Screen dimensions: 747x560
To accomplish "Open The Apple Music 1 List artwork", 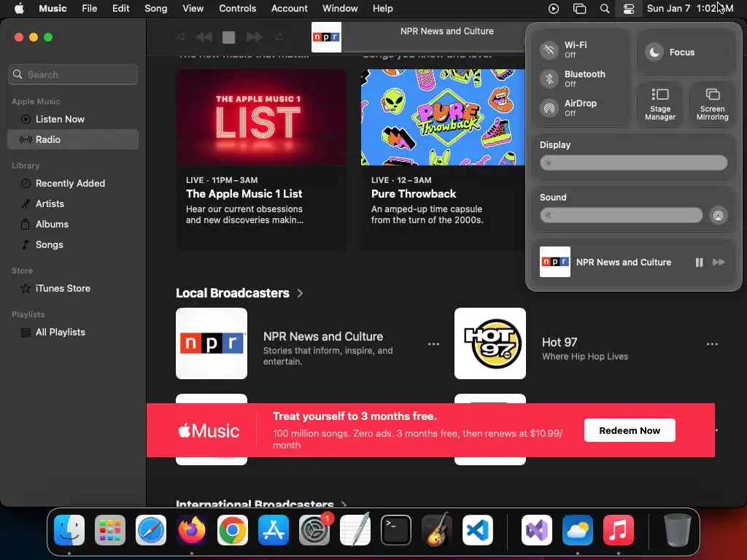I will pos(262,117).
